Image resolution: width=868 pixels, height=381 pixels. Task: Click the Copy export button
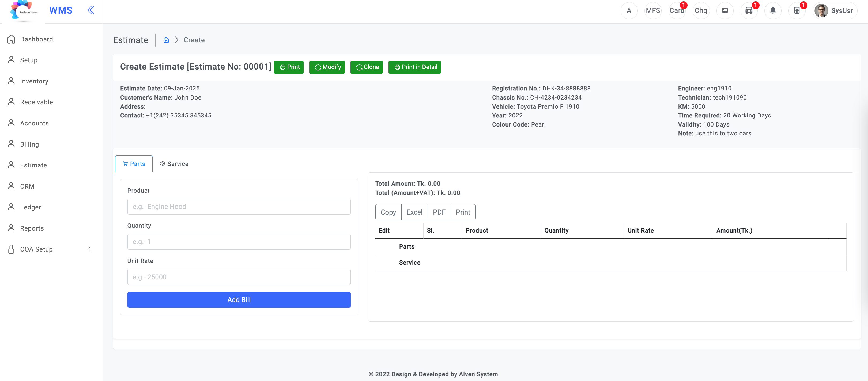click(x=388, y=212)
